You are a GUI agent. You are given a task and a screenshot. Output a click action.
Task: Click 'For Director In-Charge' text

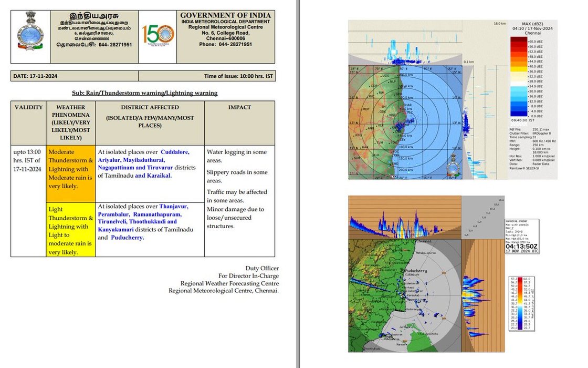tap(249, 275)
